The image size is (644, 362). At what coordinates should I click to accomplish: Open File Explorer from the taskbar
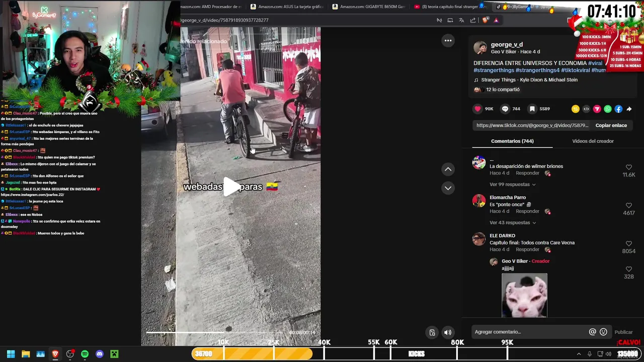click(x=26, y=354)
